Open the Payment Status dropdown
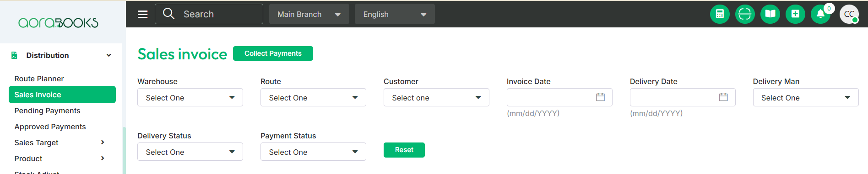868x174 pixels. tap(313, 152)
